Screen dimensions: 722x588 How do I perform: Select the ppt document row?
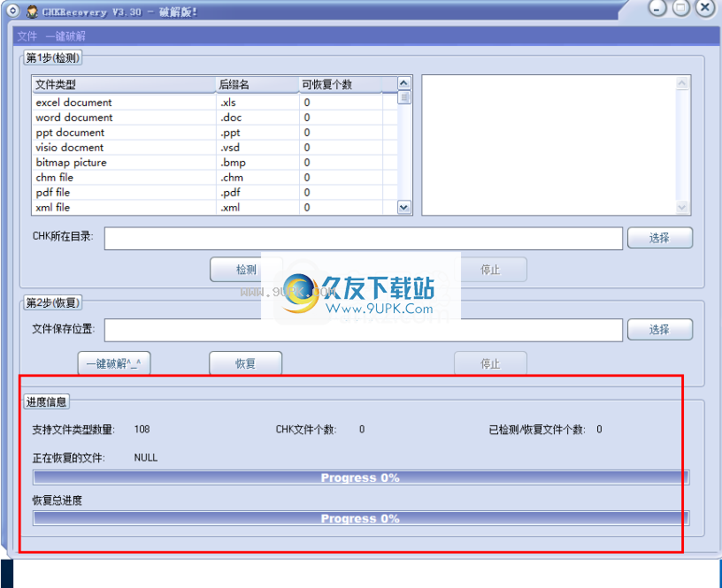click(215, 133)
